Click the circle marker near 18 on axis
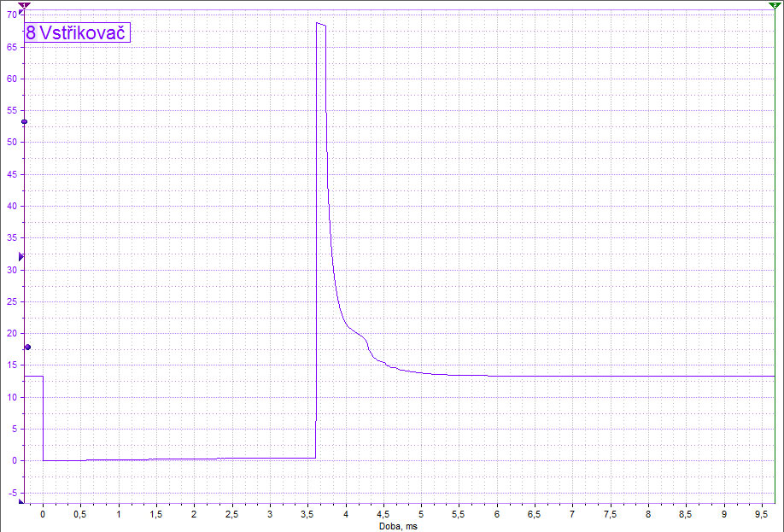Image resolution: width=784 pixels, height=532 pixels. [x=27, y=347]
